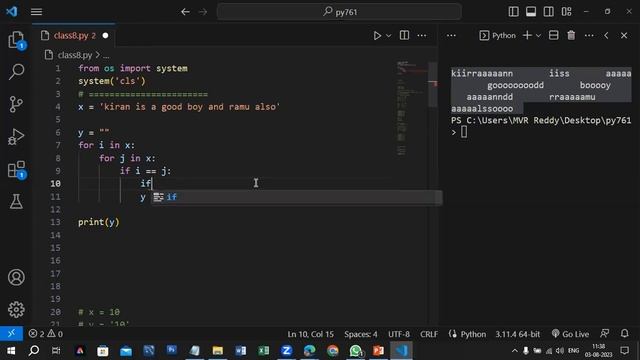This screenshot has width=640, height=360.
Task: Toggle the bottom panel layout icon
Action: [531, 11]
